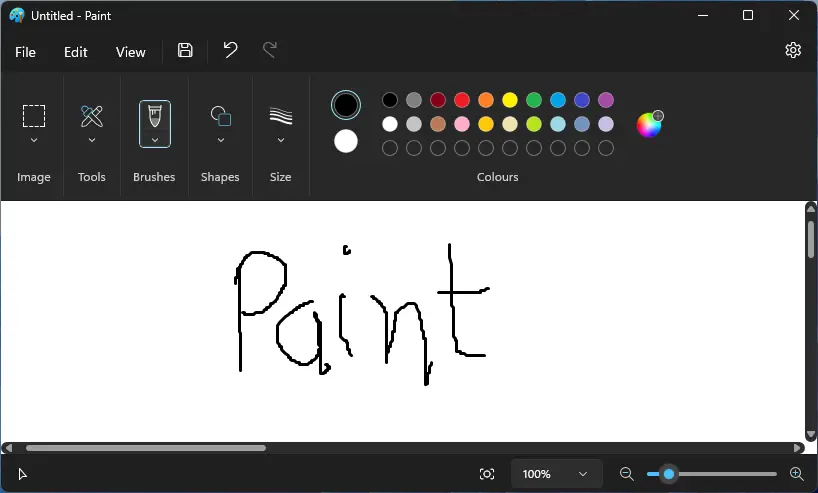Pick the lime green palette colour
The image size is (818, 493).
[x=534, y=124]
